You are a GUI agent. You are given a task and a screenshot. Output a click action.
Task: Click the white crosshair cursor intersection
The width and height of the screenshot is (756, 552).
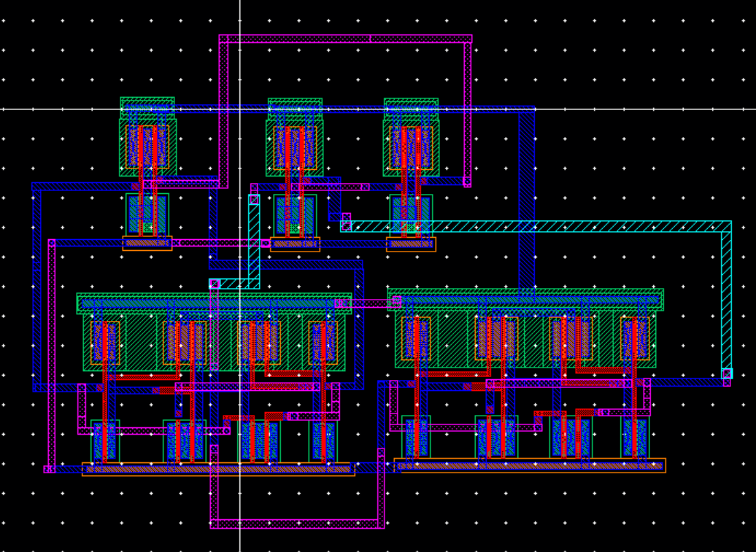point(240,109)
